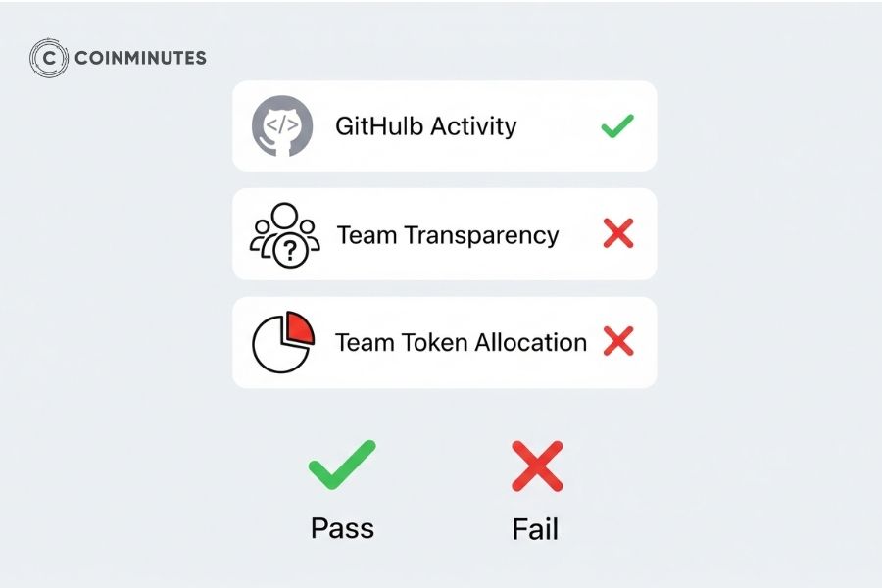Click the GitHub Octocat code icon
Screen dimensions: 882x588
(282, 126)
